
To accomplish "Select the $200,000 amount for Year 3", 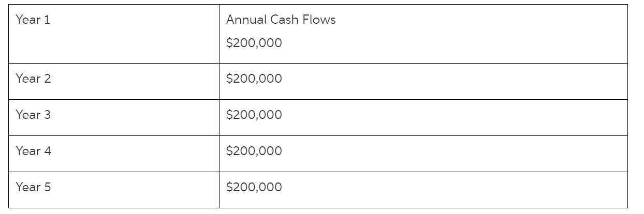I will point(254,115).
